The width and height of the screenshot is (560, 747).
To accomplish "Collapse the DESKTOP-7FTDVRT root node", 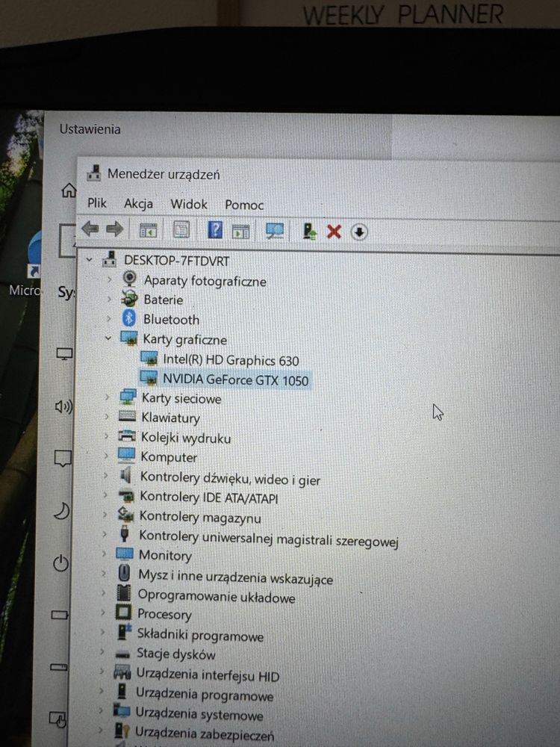I will pos(89,260).
